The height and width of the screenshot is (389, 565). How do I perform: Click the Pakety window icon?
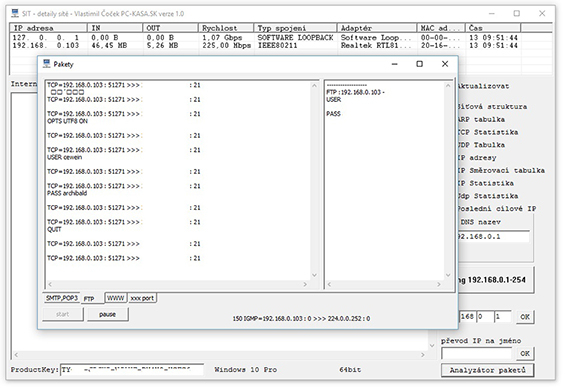(x=46, y=64)
